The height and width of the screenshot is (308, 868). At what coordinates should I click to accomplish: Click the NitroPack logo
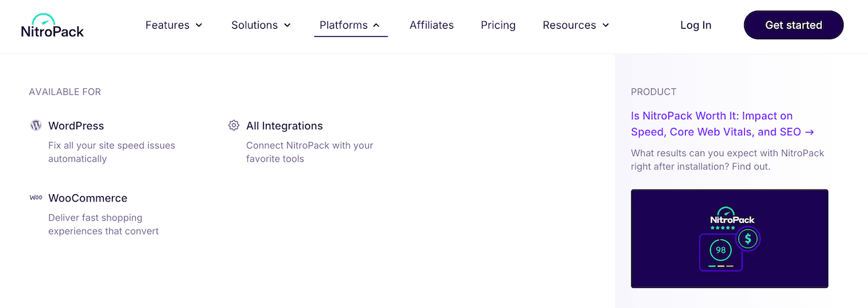[x=52, y=25]
